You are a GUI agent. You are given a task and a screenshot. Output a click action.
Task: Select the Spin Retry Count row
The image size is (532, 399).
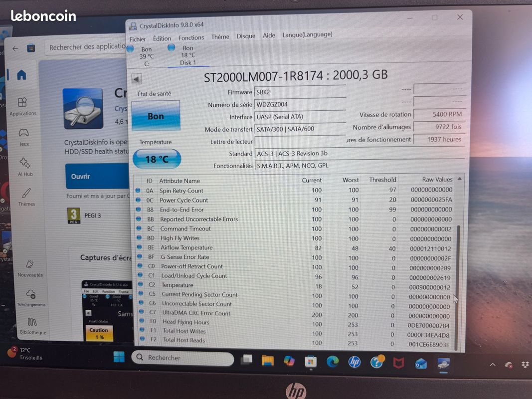[295, 191]
